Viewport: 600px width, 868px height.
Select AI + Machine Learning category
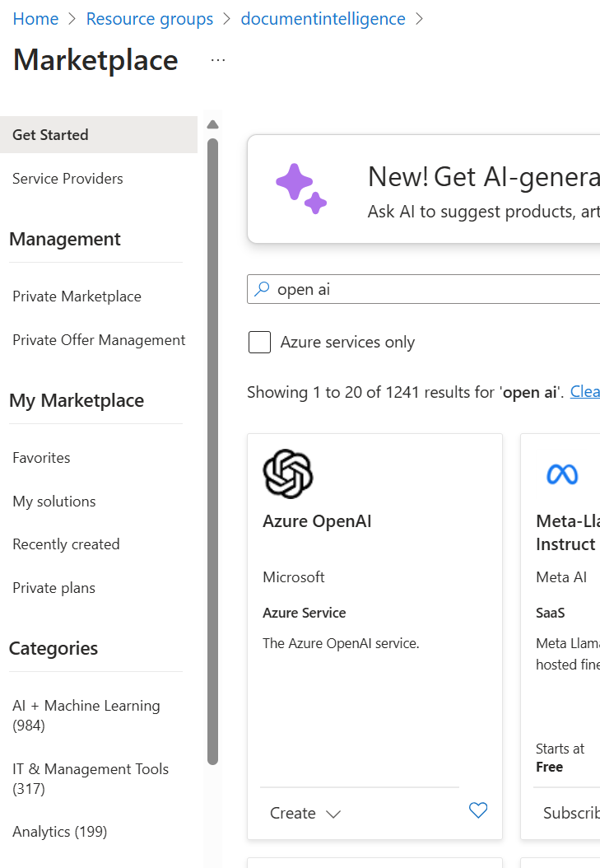86,715
